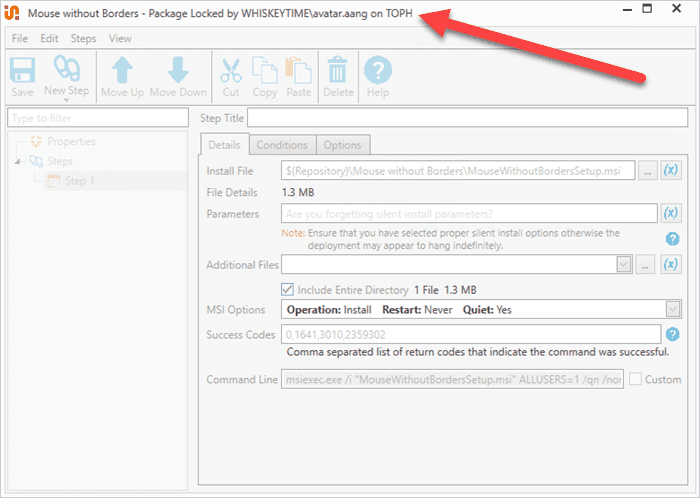Viewport: 700px width, 498px height.
Task: Open the View menu
Action: (120, 38)
